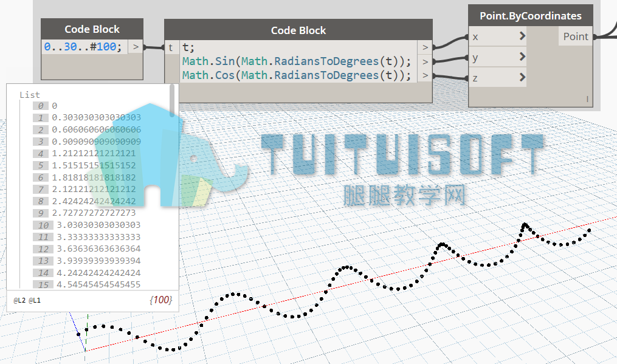This screenshot has height=364, width=617.
Task: Select value 4.54545454545455 in the list
Action: [98, 284]
